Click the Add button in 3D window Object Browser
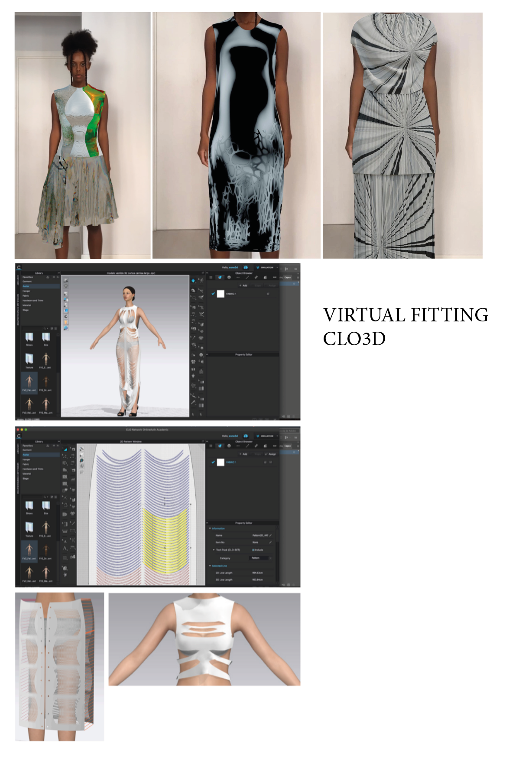The height and width of the screenshot is (758, 532). tap(243, 285)
